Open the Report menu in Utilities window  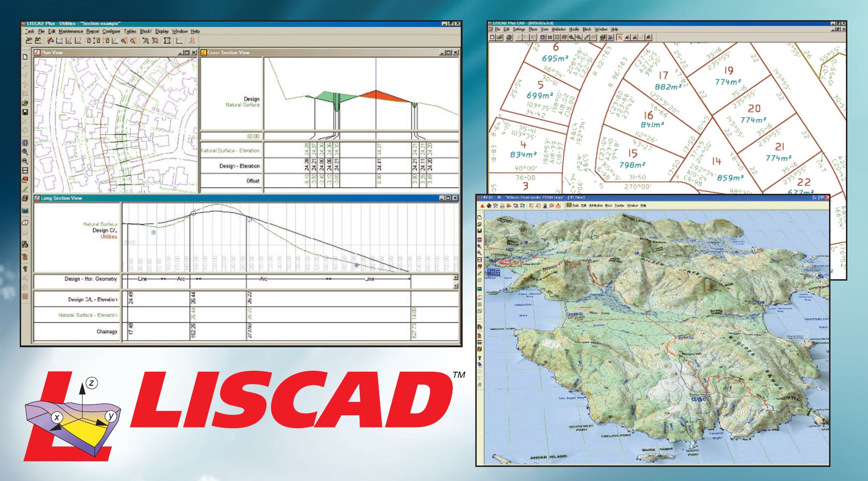92,31
